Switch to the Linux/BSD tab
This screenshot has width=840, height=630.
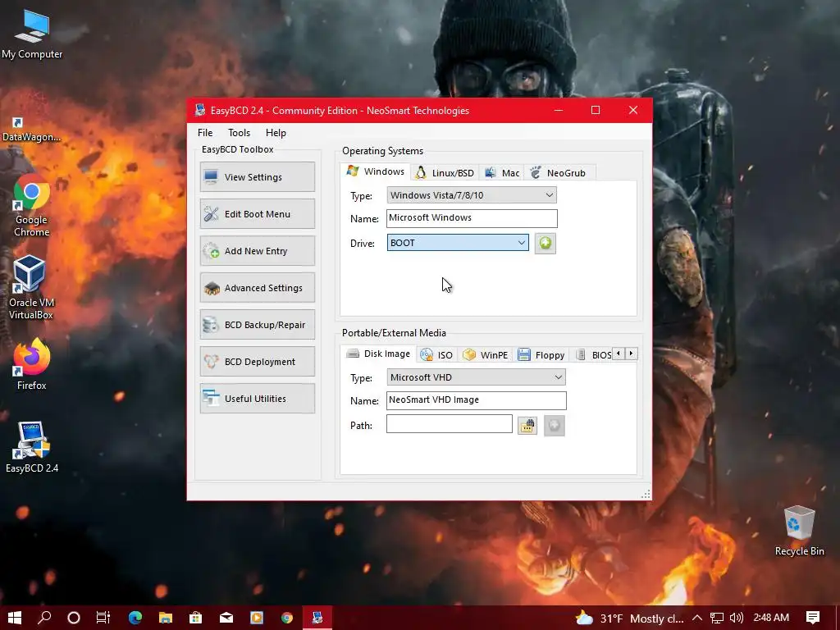445,172
